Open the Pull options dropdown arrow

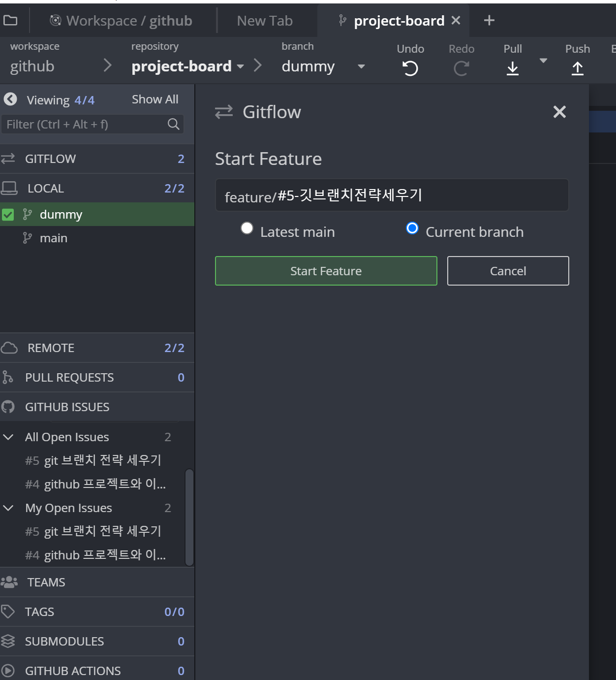[543, 61]
